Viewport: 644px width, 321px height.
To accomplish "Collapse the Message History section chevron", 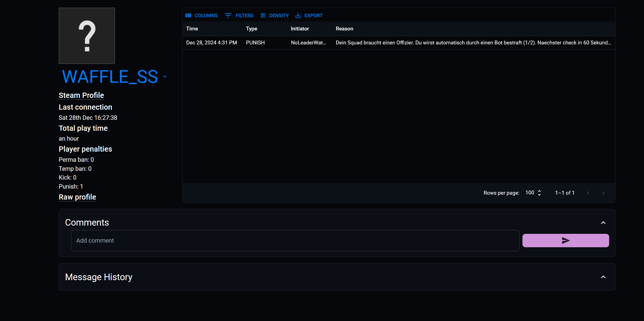I will pyautogui.click(x=603, y=277).
